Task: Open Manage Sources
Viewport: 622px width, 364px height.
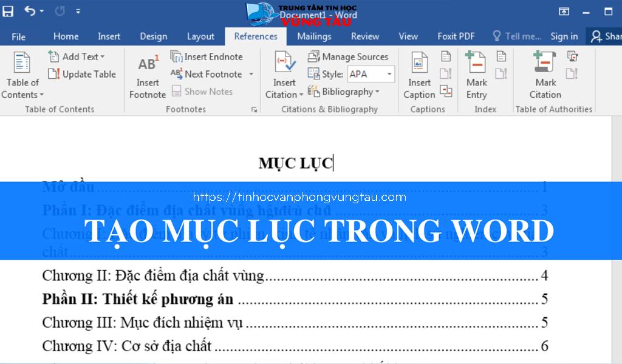Action: [348, 56]
